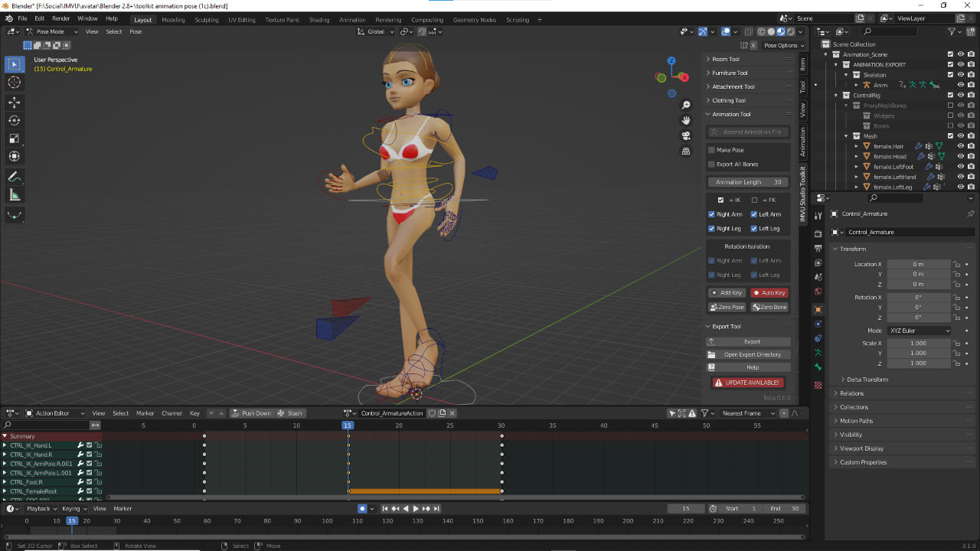Click the Auto Key button
The width and height of the screenshot is (980, 551).
pos(769,293)
